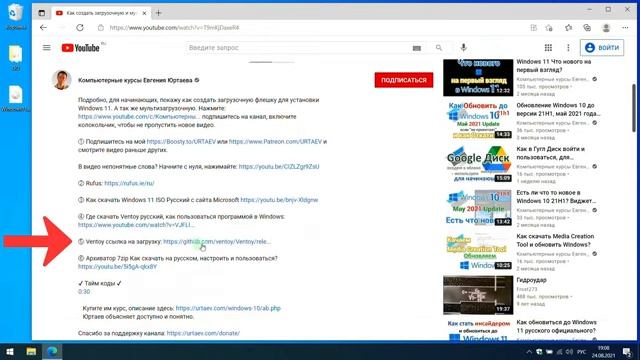Viewport: 640px width, 360px height.
Task: Open browser profile avatar icon
Action: tap(606, 28)
